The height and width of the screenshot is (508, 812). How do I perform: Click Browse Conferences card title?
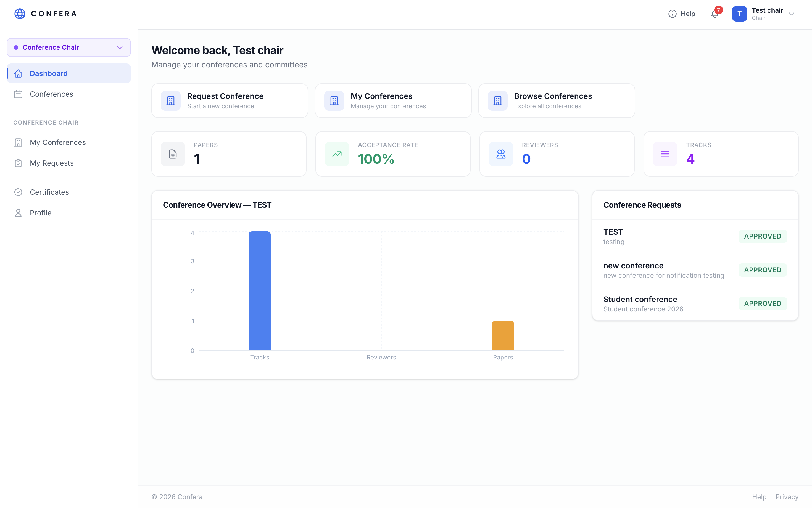pyautogui.click(x=553, y=96)
